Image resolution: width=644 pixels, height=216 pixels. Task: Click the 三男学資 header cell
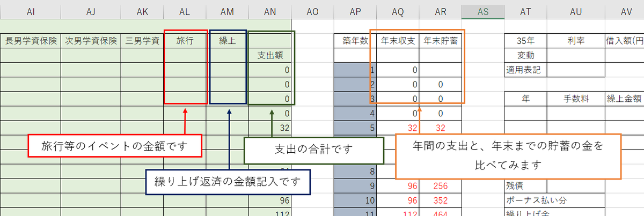point(142,40)
